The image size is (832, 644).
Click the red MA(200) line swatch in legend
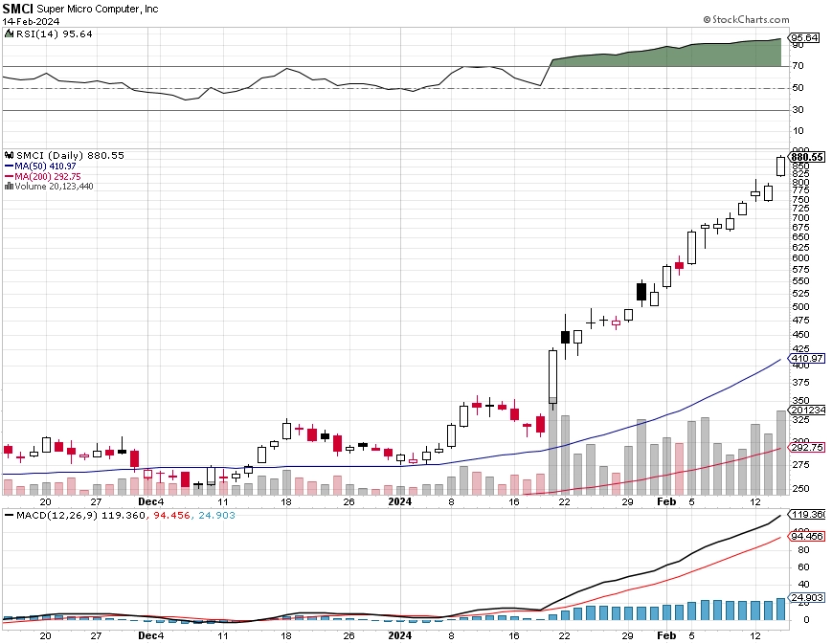click(9, 177)
